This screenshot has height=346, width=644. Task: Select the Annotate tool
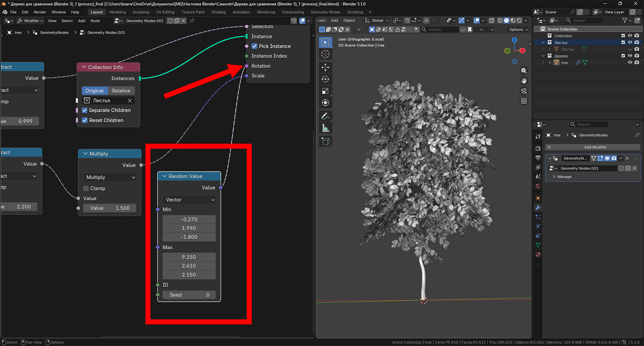point(325,116)
